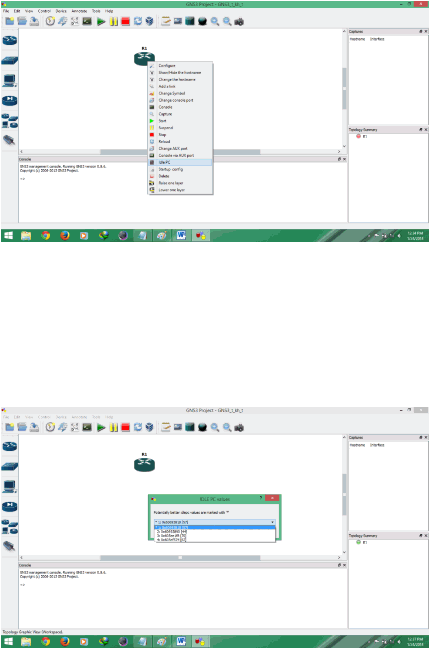
Task: Open Annotate menu in context-menu window
Action: point(79,11)
